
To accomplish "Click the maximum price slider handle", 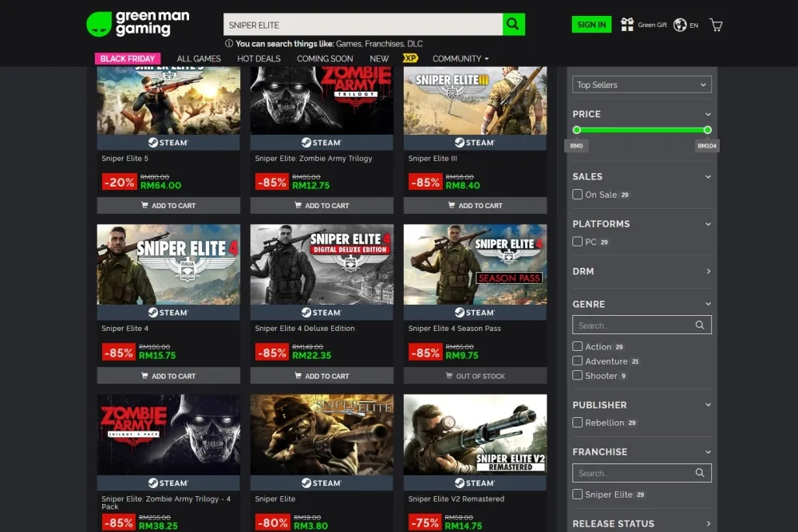I will pyautogui.click(x=707, y=130).
